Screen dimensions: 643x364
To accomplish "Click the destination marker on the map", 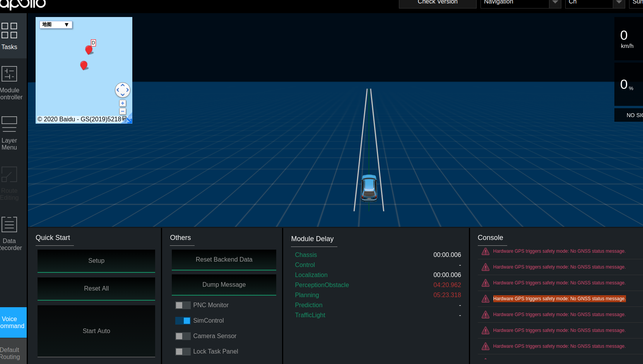I will point(89,49).
